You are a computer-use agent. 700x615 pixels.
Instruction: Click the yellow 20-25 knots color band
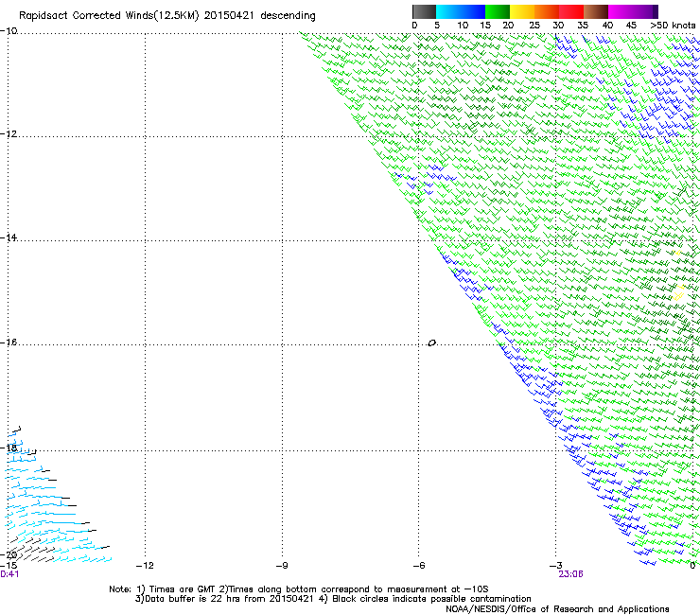(522, 11)
